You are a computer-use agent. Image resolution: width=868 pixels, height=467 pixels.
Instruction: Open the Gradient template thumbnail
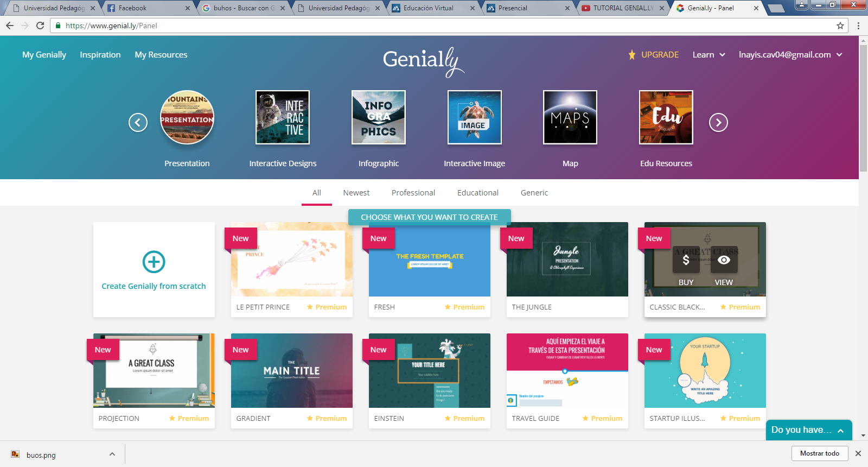292,370
